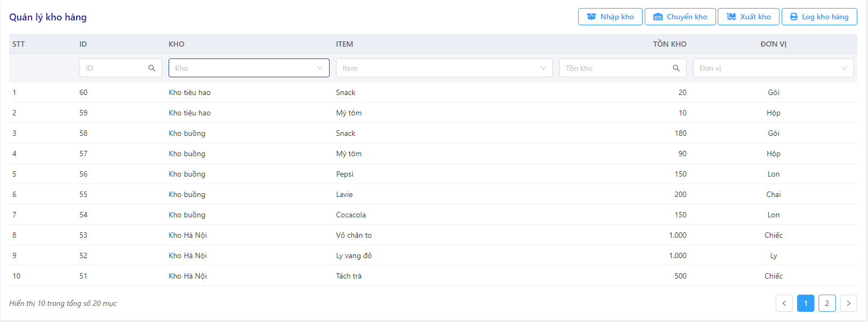Viewport: 868px width, 322px height.
Task: Click the Log kho hàng button
Action: coord(819,17)
